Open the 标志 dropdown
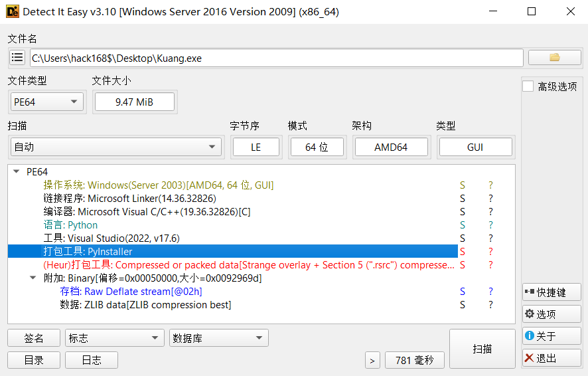The width and height of the screenshot is (588, 376). tap(114, 338)
